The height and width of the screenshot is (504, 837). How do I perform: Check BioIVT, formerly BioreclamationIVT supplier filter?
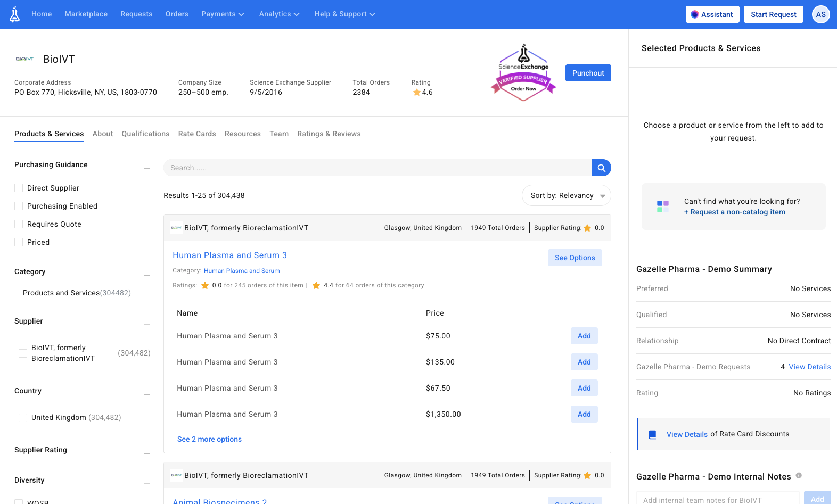click(x=23, y=353)
